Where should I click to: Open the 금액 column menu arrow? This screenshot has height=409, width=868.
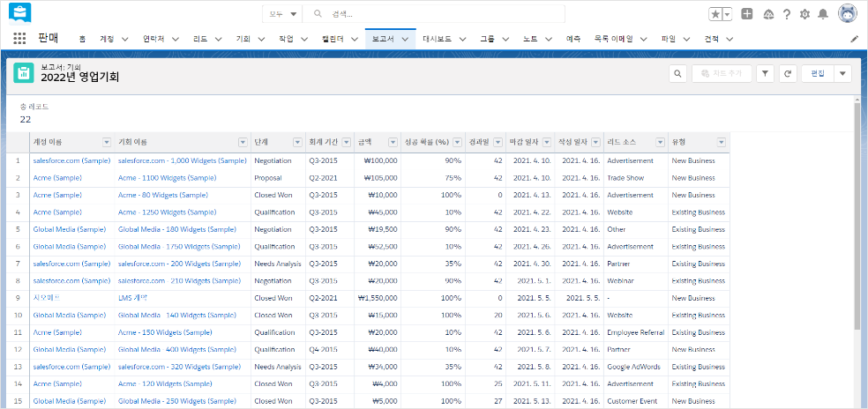393,143
